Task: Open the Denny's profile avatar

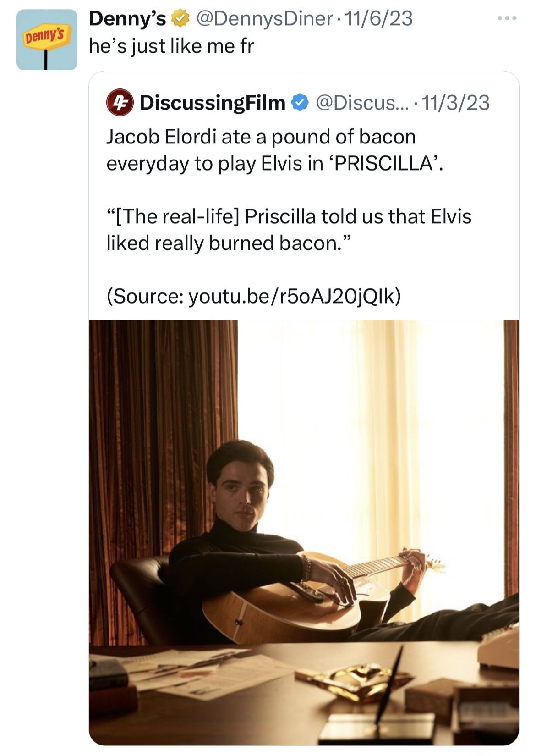Action: (47, 40)
